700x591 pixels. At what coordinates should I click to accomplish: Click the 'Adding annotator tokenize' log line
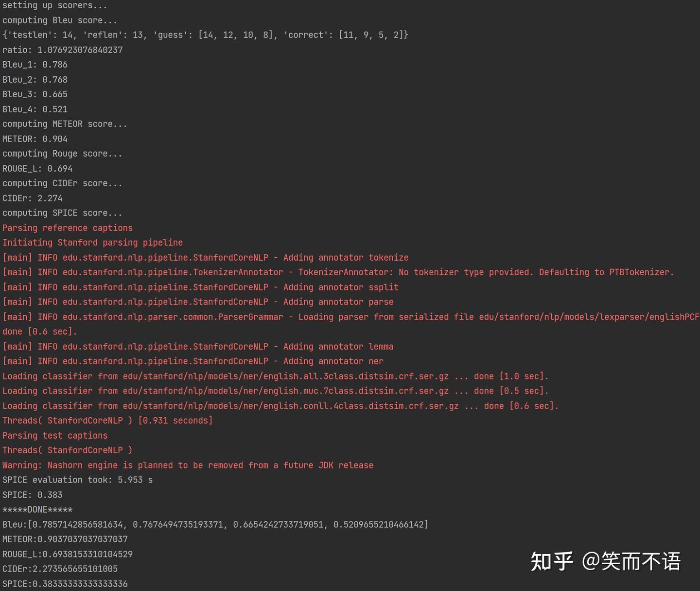(205, 258)
